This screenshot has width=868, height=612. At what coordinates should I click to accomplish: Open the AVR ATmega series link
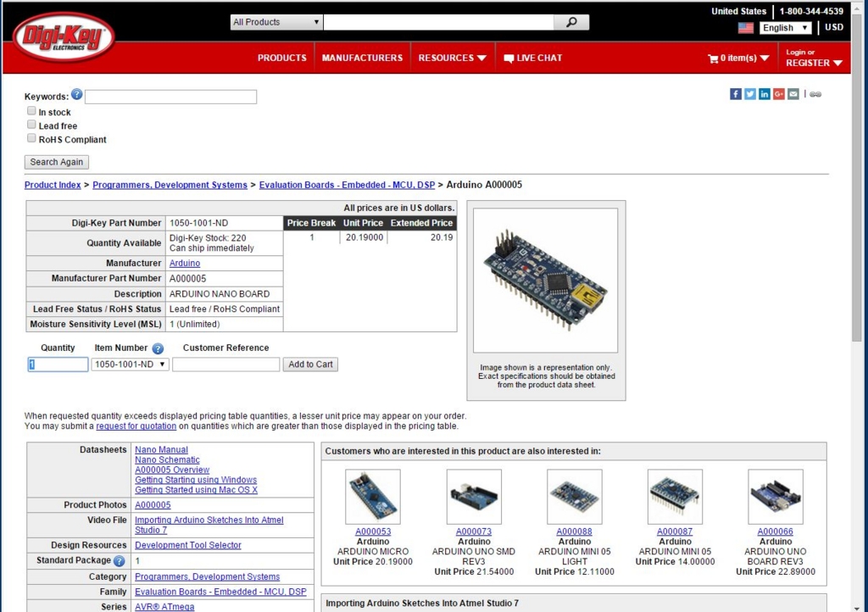pyautogui.click(x=164, y=607)
